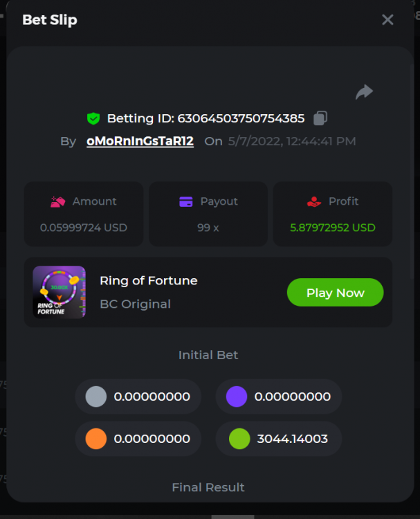Copy the betting ID with the copy icon
This screenshot has width=420, height=519.
click(x=320, y=118)
